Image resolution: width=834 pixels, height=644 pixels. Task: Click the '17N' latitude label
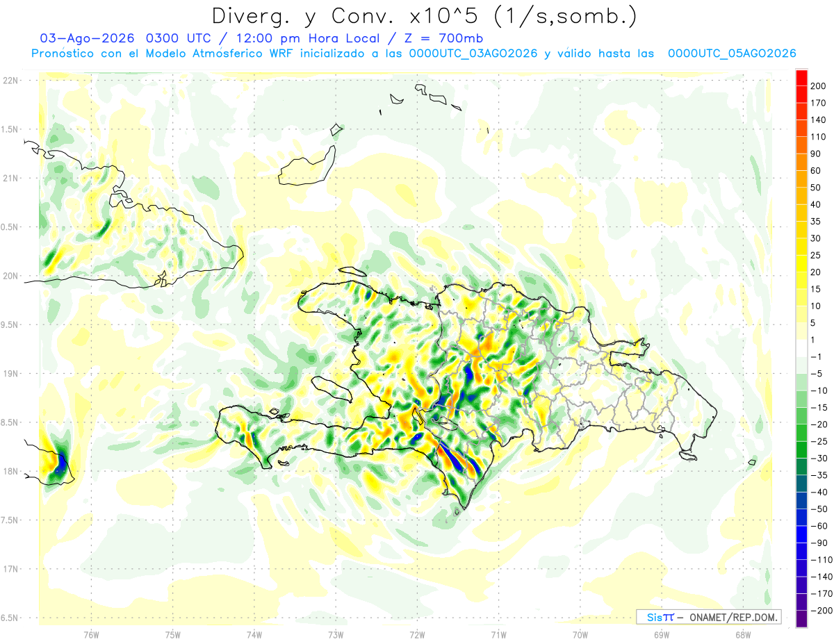[10, 569]
